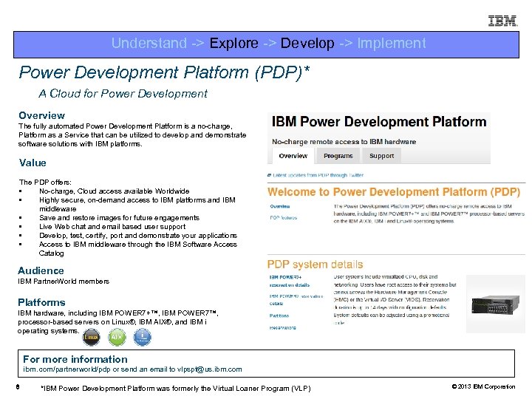Click IBM PartnerWorld members text

[x=64, y=282]
